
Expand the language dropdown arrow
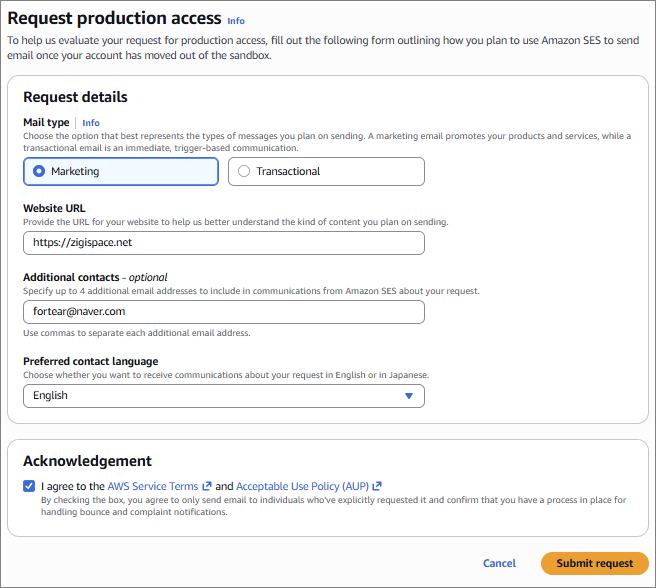coord(408,396)
